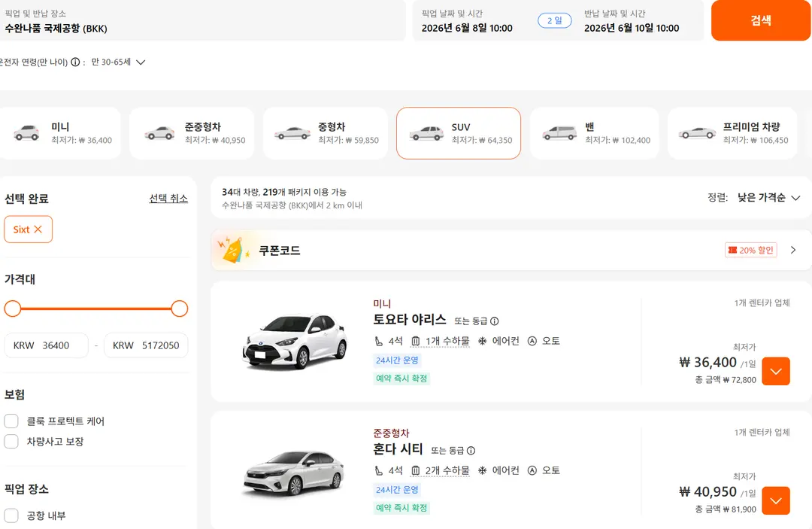The height and width of the screenshot is (529, 812).
Task: Click info icon next to 혼다 시티 또는 동급
Action: [471, 451]
